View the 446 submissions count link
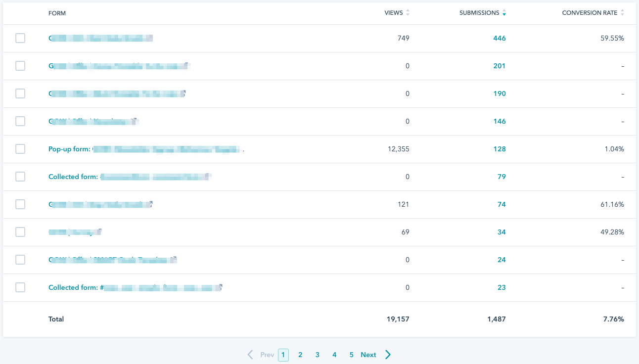 click(499, 38)
